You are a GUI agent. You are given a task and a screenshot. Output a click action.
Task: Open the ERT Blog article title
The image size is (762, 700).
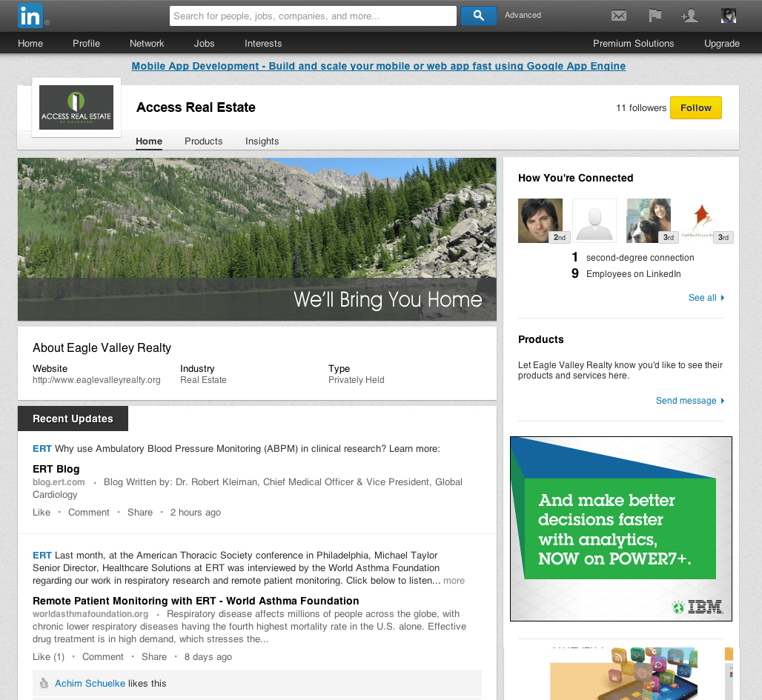[x=56, y=469]
